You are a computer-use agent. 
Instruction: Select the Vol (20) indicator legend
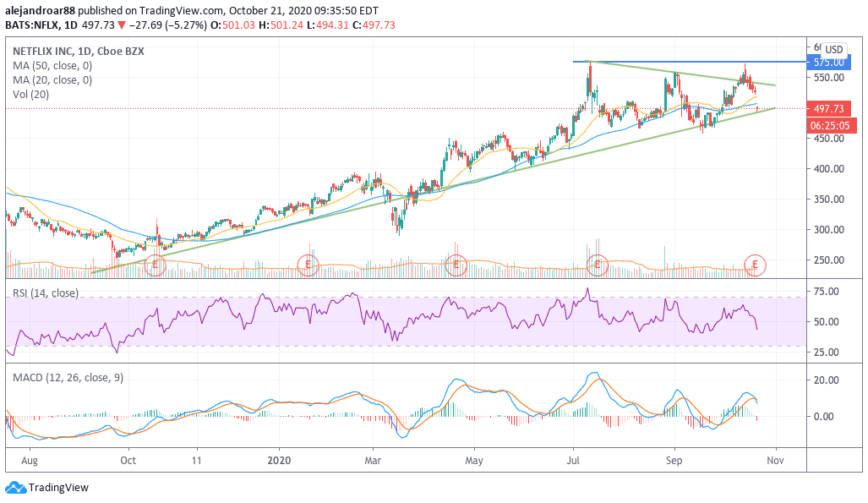[31, 94]
